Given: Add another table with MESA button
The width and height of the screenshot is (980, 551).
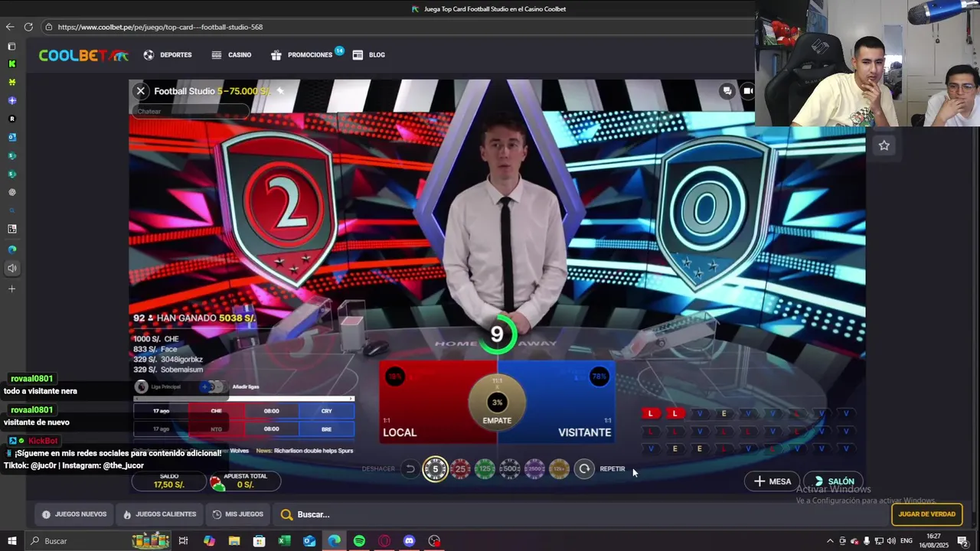Looking at the screenshot, I should pyautogui.click(x=773, y=481).
